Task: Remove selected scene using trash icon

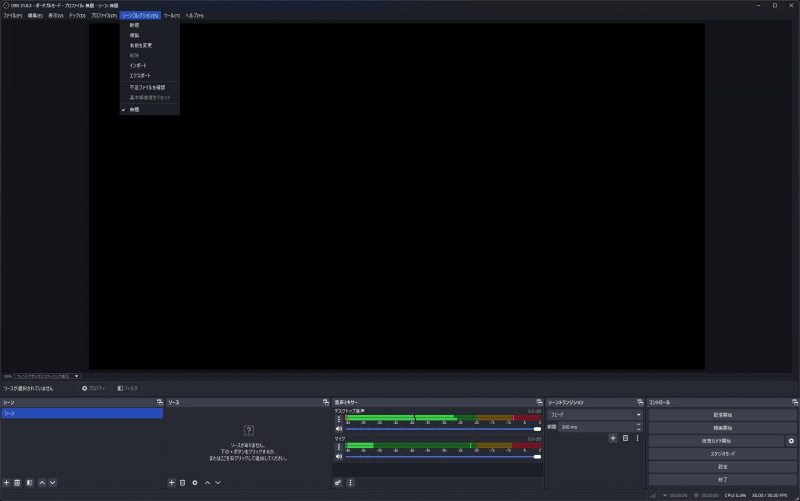Action: click(x=17, y=483)
